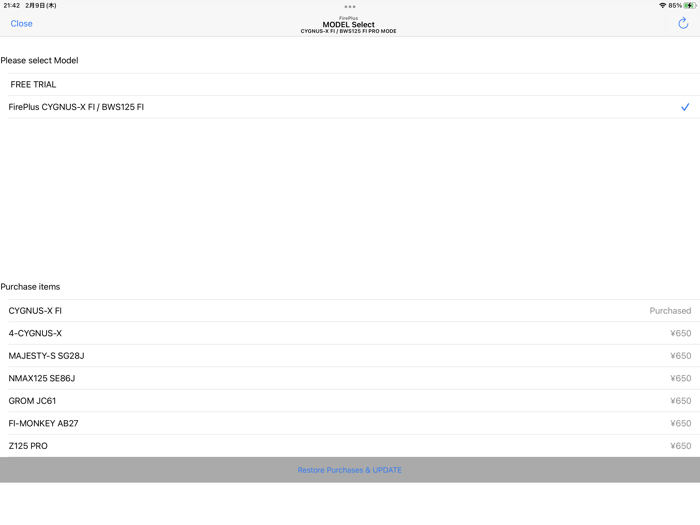Buy the GROM JC61 item
Image resolution: width=700 pixels, height=525 pixels.
pos(350,401)
